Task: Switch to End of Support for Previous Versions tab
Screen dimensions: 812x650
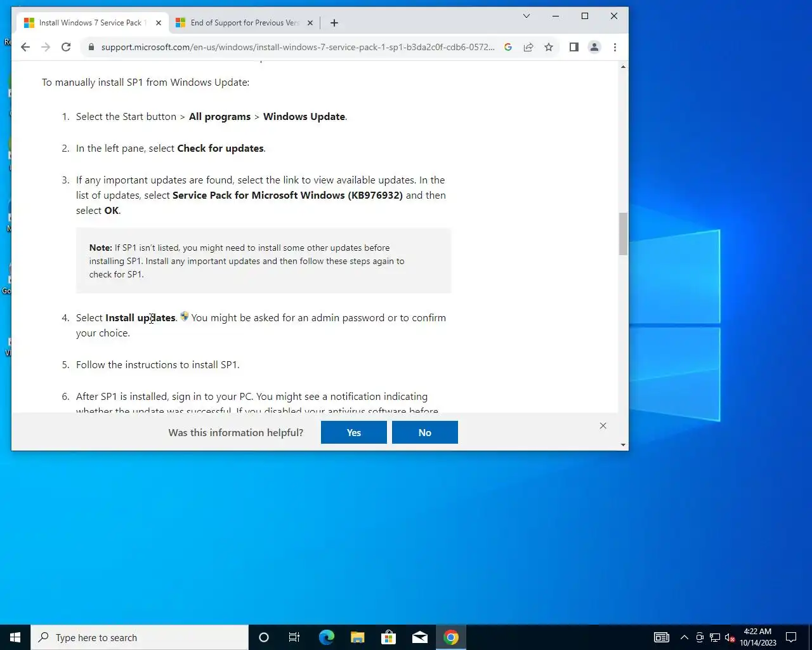Action: coord(245,23)
